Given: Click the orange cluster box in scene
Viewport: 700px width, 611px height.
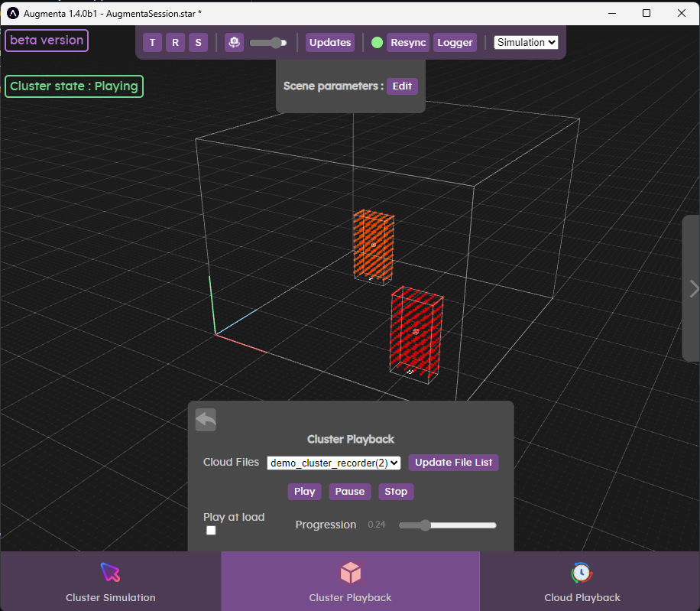Looking at the screenshot, I should (x=373, y=246).
